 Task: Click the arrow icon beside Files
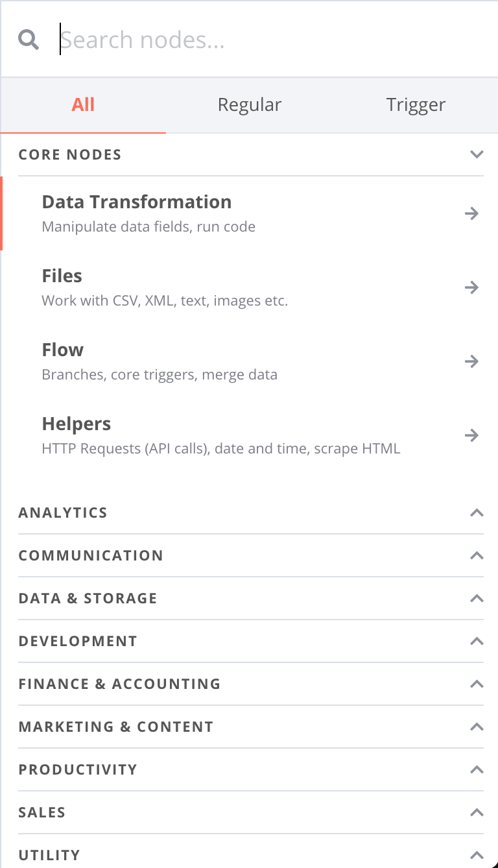click(x=472, y=287)
